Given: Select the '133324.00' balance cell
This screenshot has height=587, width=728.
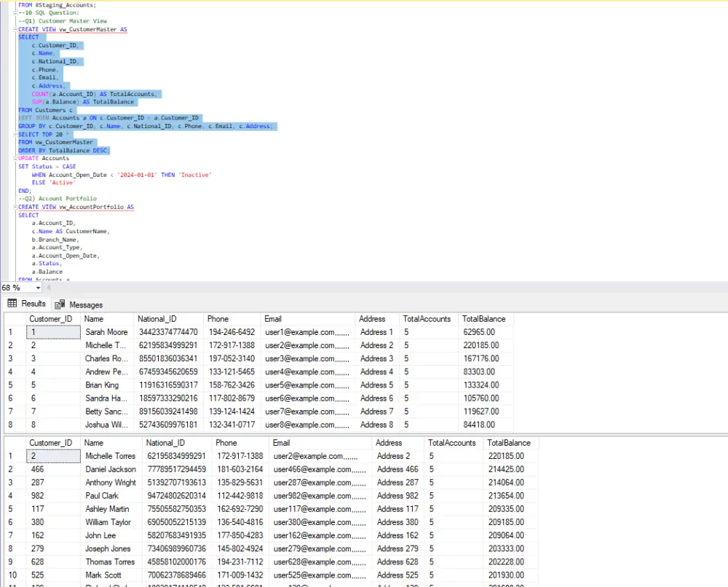Looking at the screenshot, I should point(486,385).
